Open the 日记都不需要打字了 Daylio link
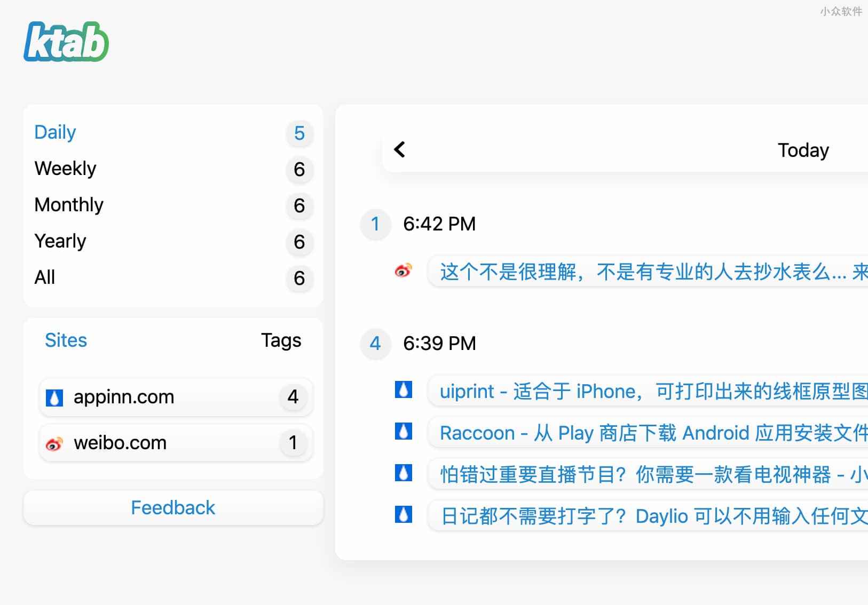 (x=648, y=516)
